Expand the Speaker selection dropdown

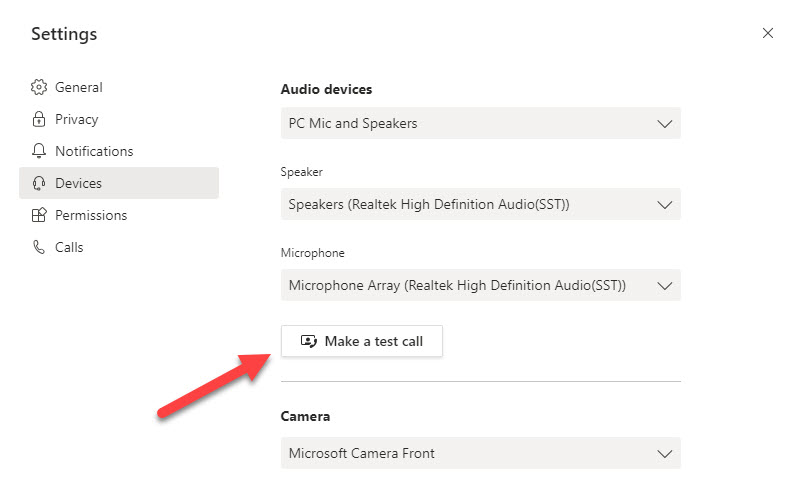[x=480, y=205]
